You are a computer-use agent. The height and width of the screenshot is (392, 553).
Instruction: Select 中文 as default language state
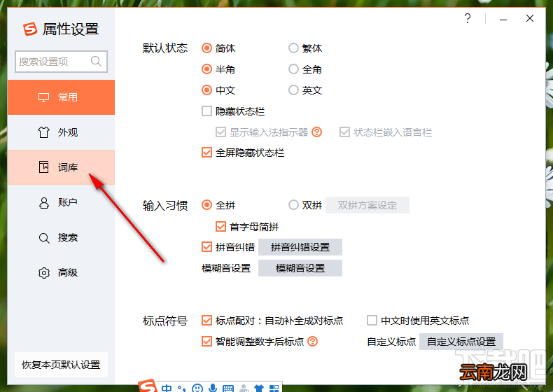pyautogui.click(x=206, y=90)
